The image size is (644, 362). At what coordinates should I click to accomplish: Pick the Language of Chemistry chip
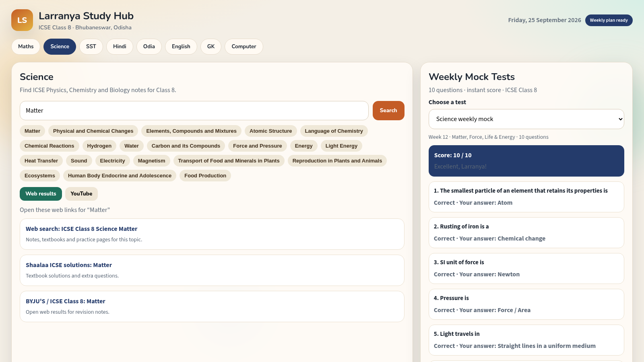click(x=334, y=131)
